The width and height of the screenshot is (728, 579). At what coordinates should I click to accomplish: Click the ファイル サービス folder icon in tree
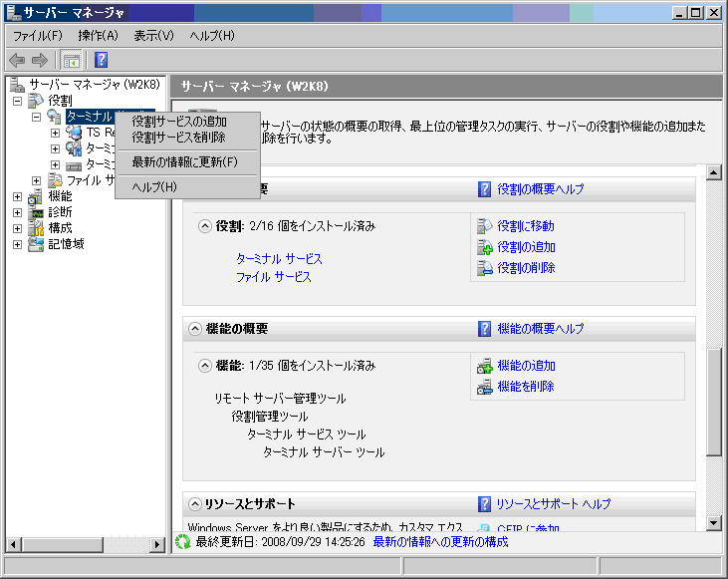[55, 180]
